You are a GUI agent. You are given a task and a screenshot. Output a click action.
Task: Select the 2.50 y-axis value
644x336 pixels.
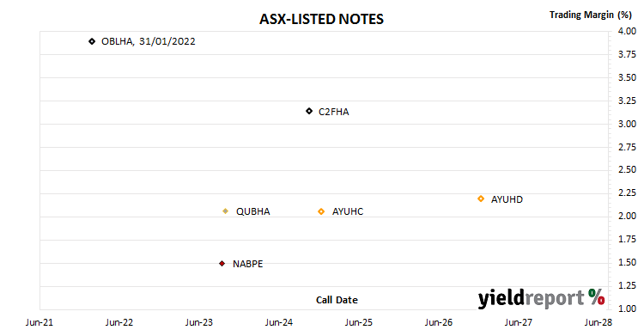point(627,170)
